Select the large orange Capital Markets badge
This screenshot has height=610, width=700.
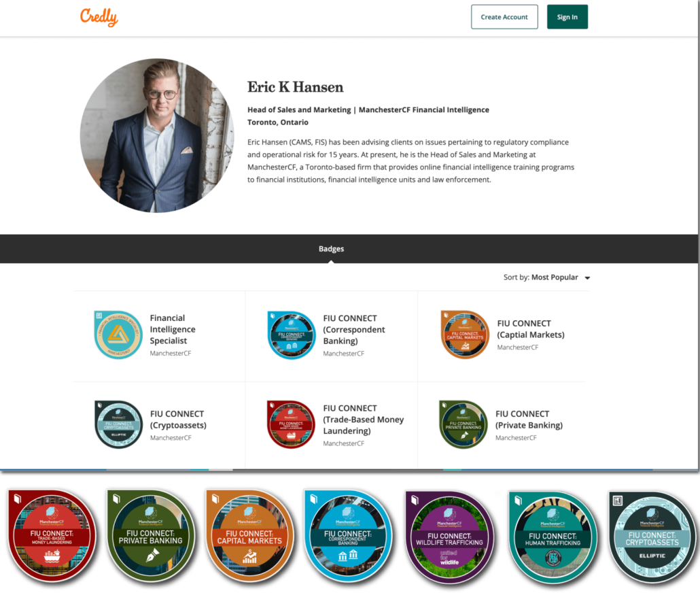coord(249,536)
